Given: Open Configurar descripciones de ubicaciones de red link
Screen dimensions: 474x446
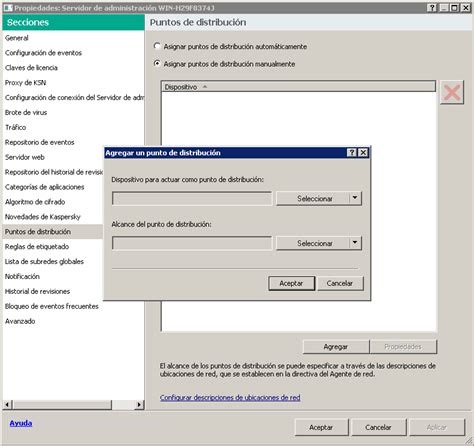Looking at the screenshot, I should (230, 397).
